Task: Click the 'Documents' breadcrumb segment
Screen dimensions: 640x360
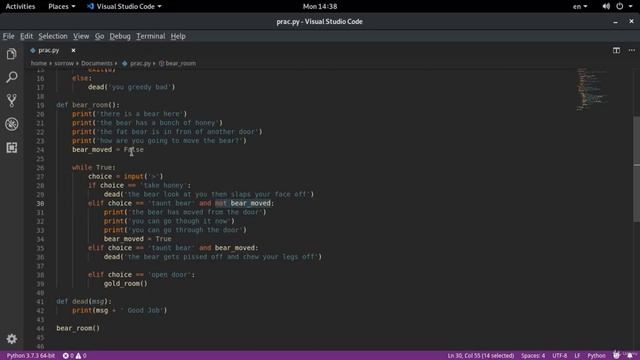Action: pos(97,63)
